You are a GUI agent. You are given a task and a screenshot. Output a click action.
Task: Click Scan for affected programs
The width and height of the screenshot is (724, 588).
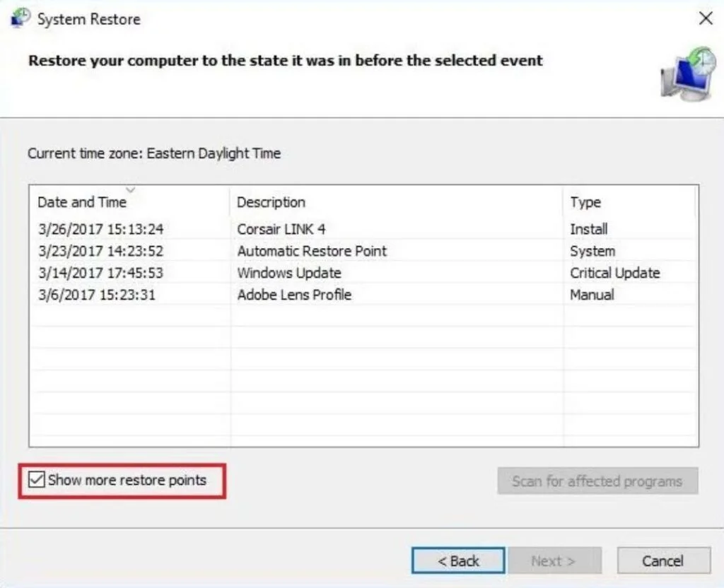597,481
